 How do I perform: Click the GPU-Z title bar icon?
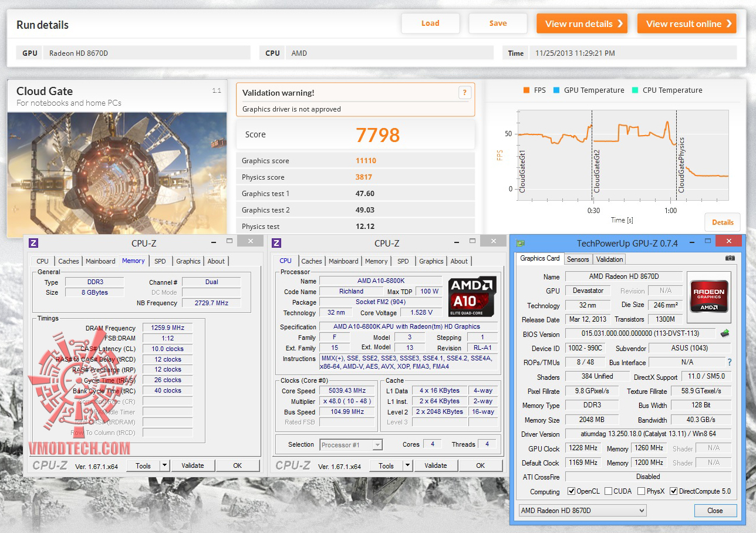(x=520, y=243)
